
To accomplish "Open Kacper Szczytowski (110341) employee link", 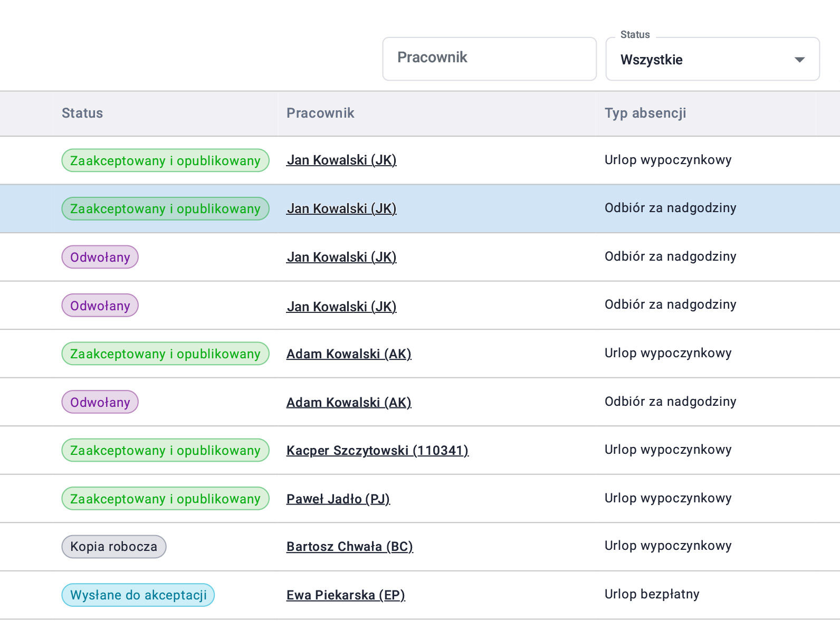I will tap(377, 450).
